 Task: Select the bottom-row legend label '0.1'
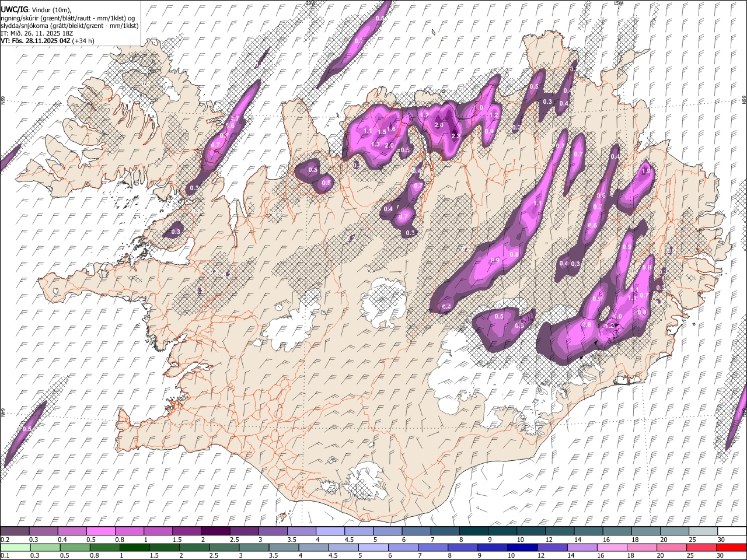[x=5, y=556]
